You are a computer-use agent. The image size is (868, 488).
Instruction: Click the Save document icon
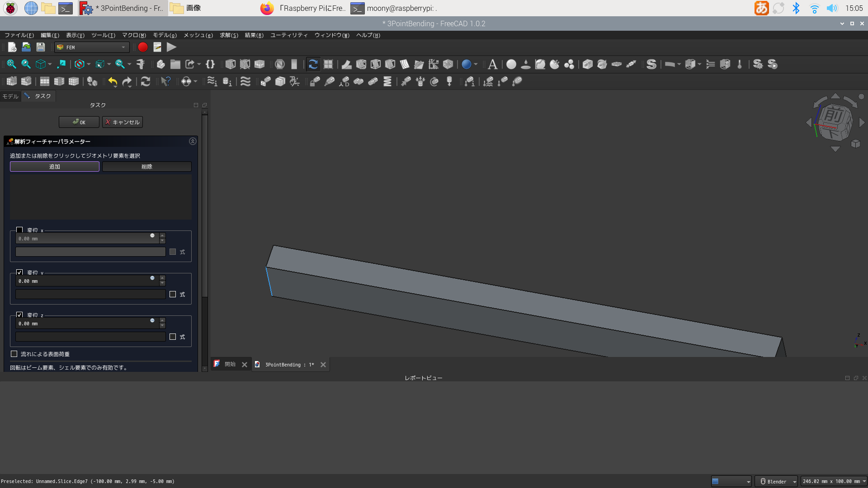pyautogui.click(x=41, y=47)
